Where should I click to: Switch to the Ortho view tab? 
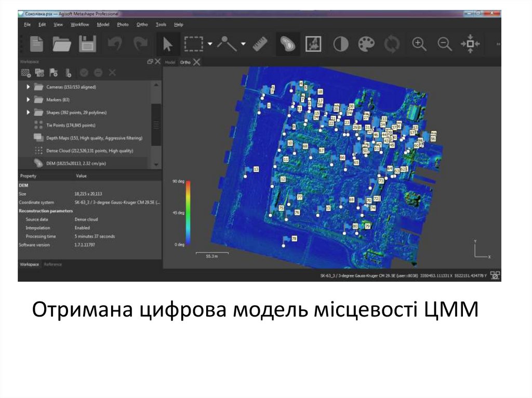pos(185,62)
